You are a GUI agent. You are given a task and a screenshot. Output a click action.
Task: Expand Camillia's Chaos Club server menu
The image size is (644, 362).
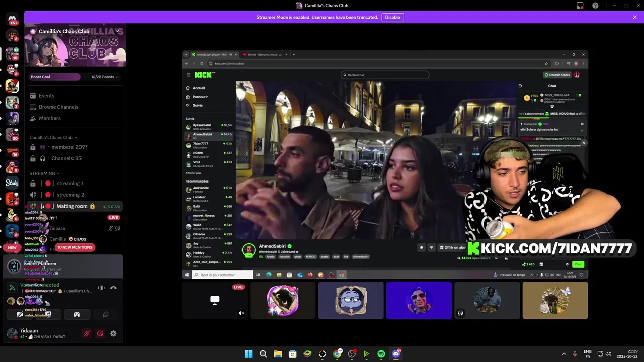tap(117, 31)
